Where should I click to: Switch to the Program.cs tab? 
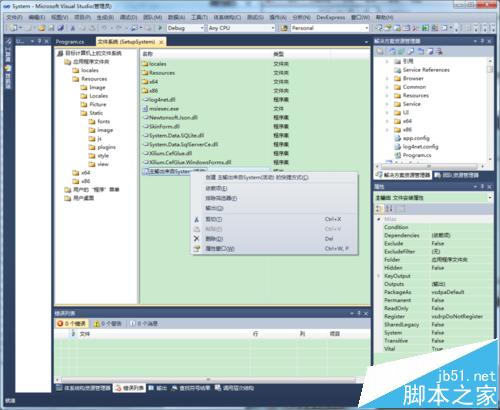coord(70,42)
